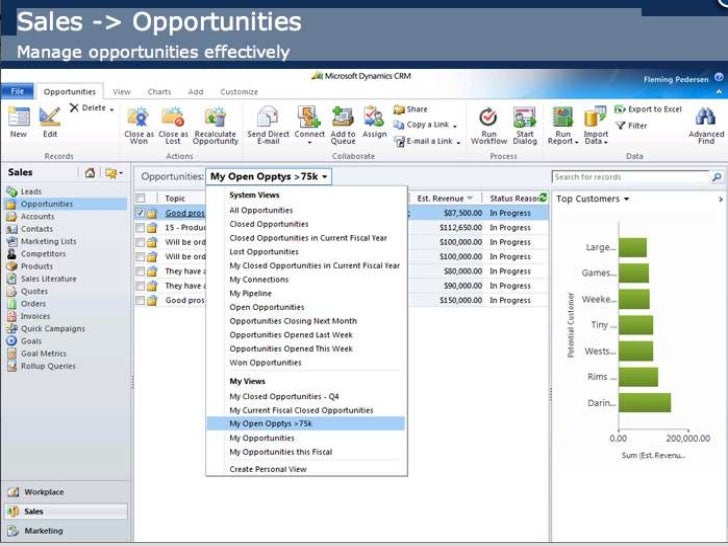Open the My Open Opptys >75k view dropdown
The image size is (728, 546).
click(x=268, y=176)
